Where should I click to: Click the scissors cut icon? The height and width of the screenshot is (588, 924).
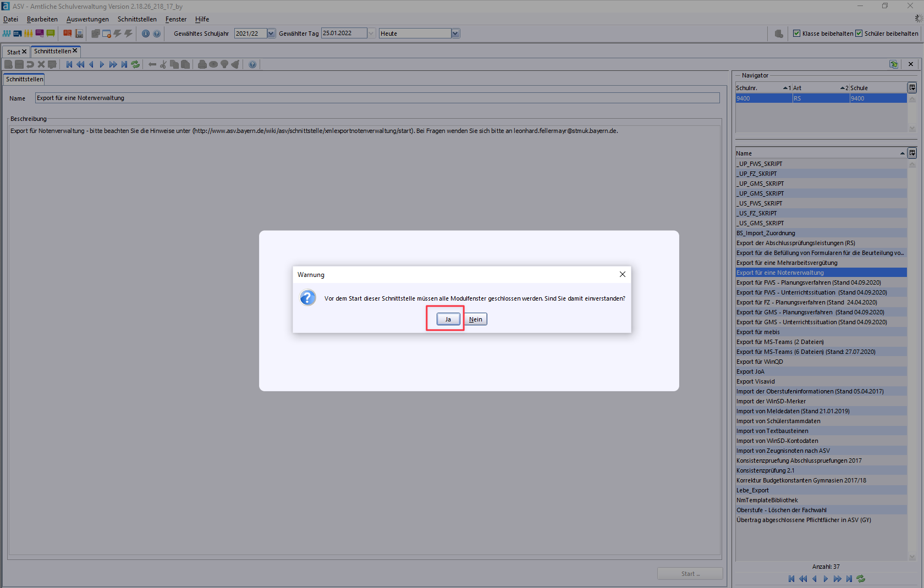163,64
